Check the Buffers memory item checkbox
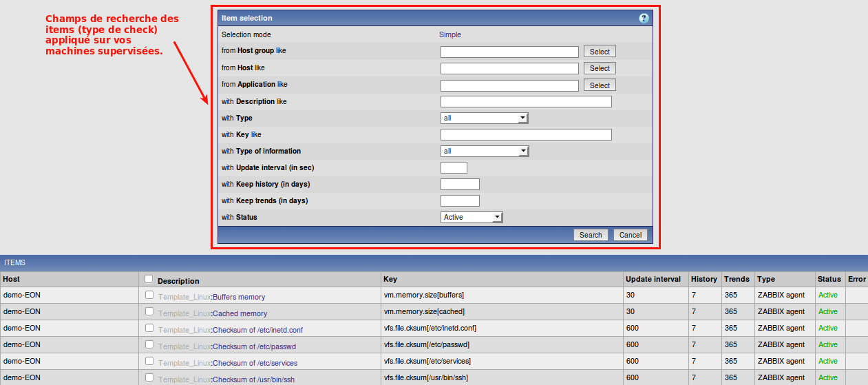 tap(149, 295)
